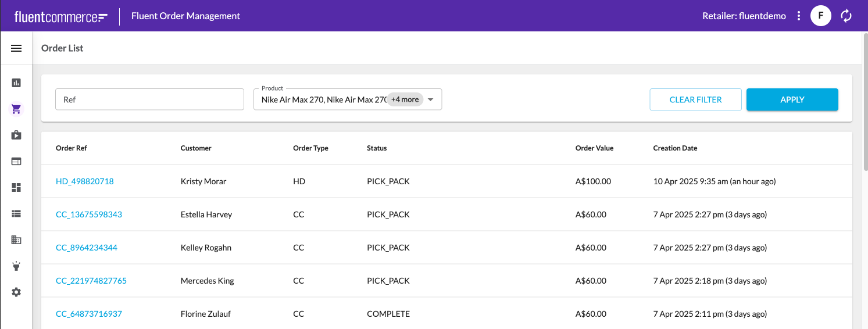
Task: Open the dashboard tiles sidebar icon
Action: coord(16,187)
